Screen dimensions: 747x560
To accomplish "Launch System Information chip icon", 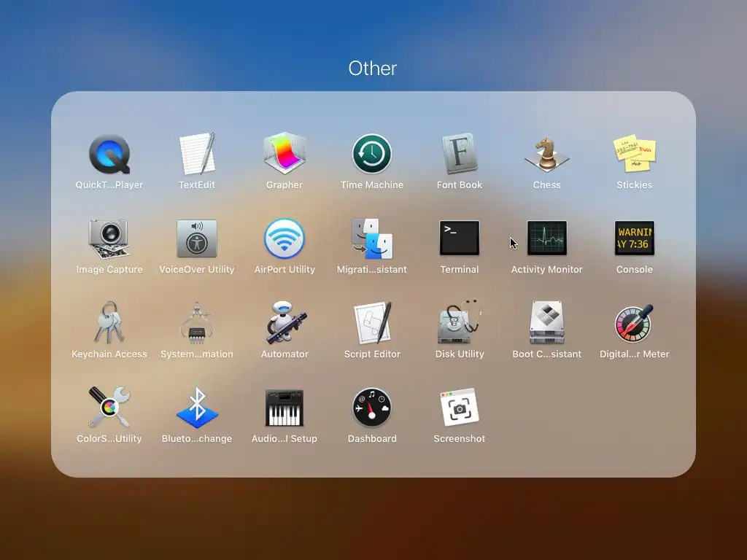I will (197, 323).
